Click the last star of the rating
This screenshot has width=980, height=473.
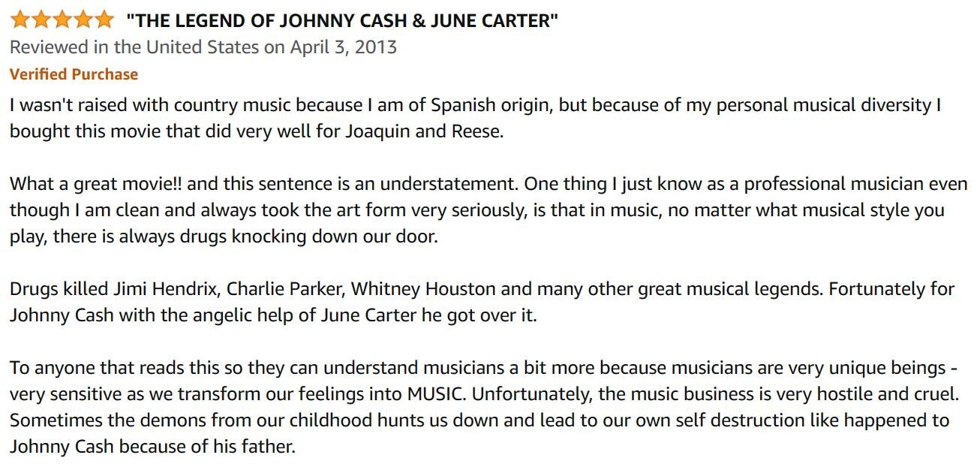pos(104,20)
